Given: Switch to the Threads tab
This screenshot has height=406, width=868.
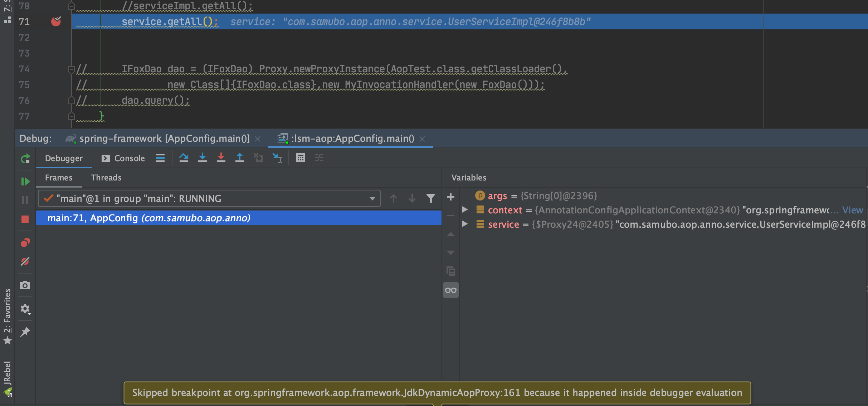Looking at the screenshot, I should [x=106, y=178].
